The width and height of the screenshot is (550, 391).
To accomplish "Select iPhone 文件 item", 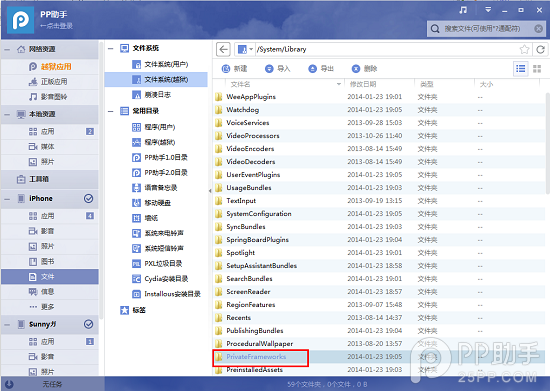I will 50,277.
